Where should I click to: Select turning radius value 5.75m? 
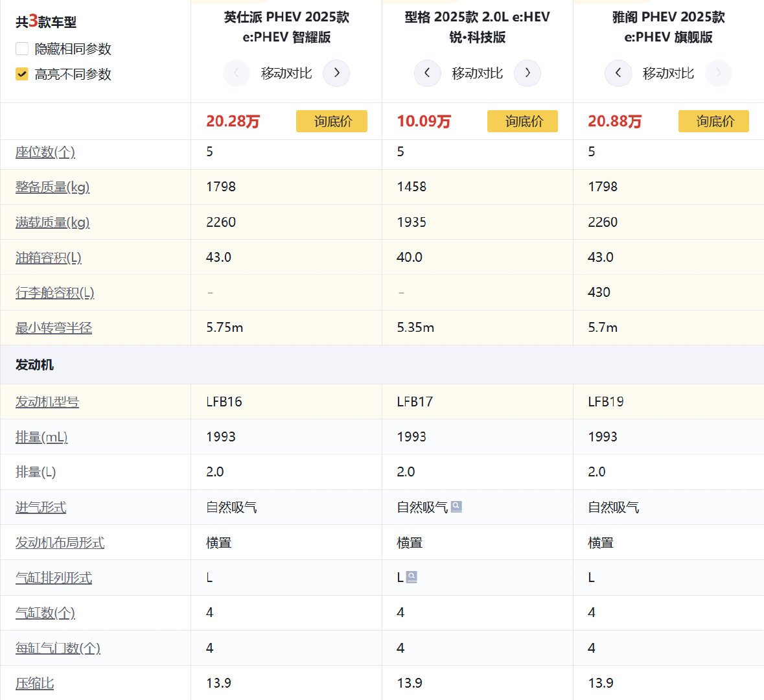click(225, 327)
